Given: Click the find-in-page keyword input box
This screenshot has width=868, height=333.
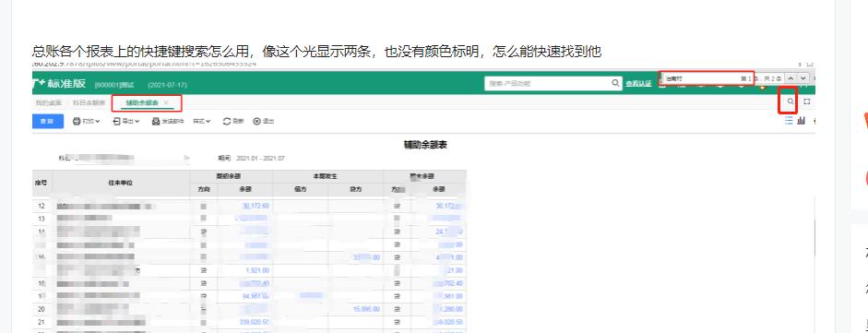Looking at the screenshot, I should point(700,78).
